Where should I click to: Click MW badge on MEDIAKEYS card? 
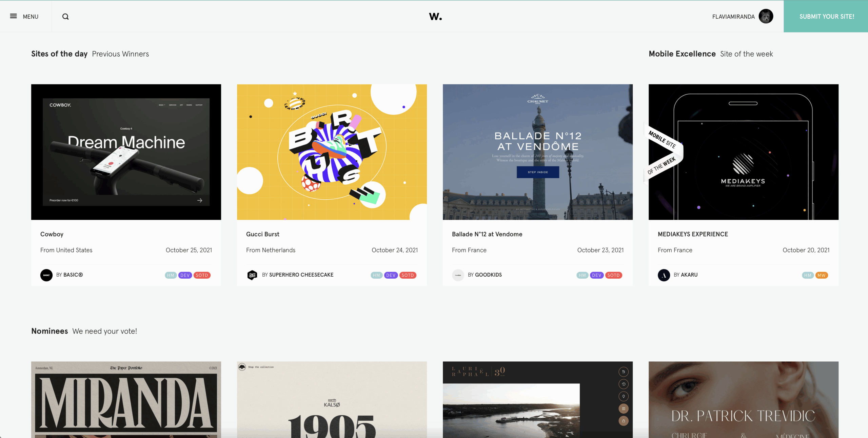[x=822, y=275]
